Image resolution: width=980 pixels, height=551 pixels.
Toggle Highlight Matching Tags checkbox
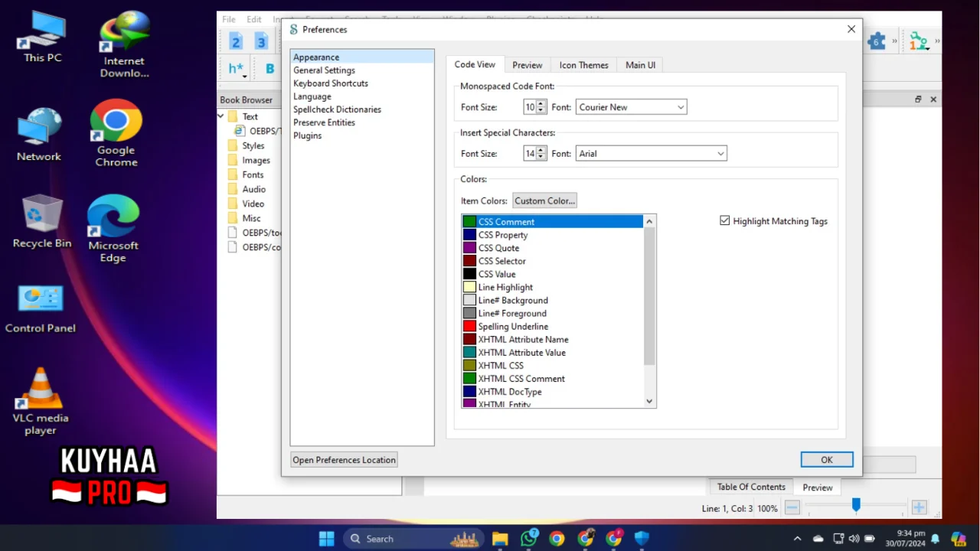point(725,220)
